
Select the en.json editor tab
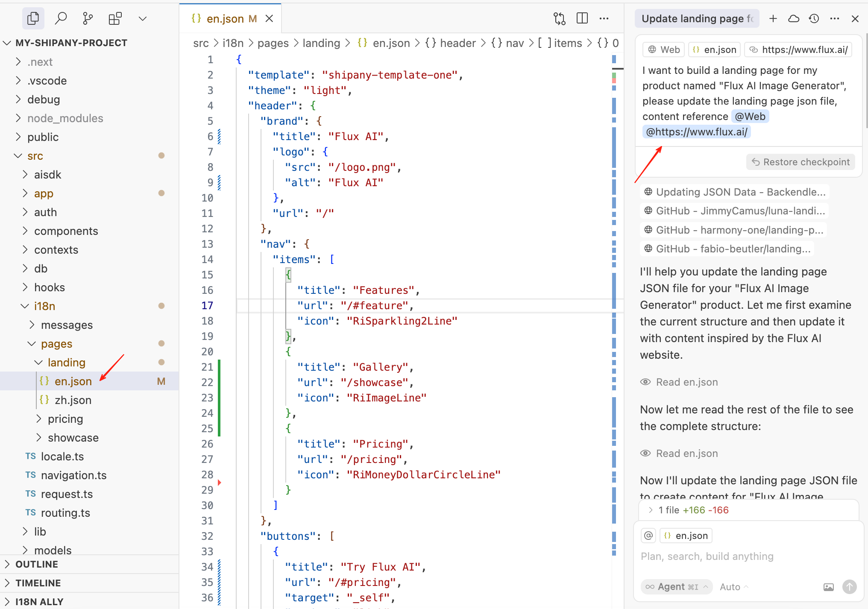tap(225, 19)
